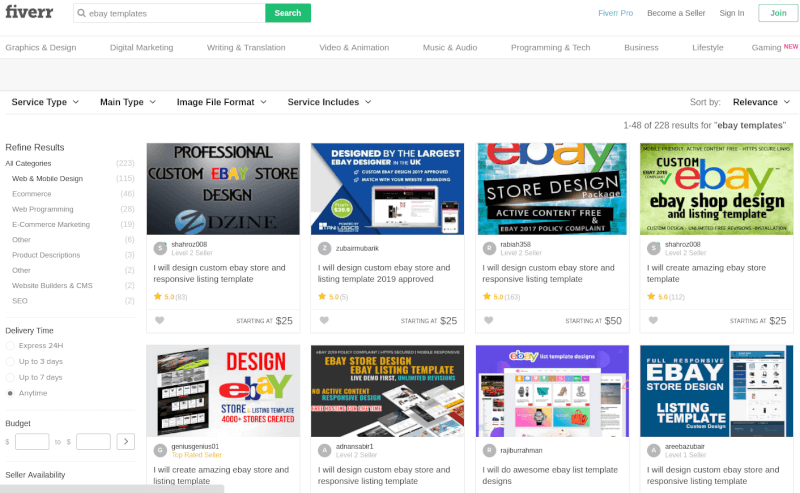Click the Join button

[778, 13]
